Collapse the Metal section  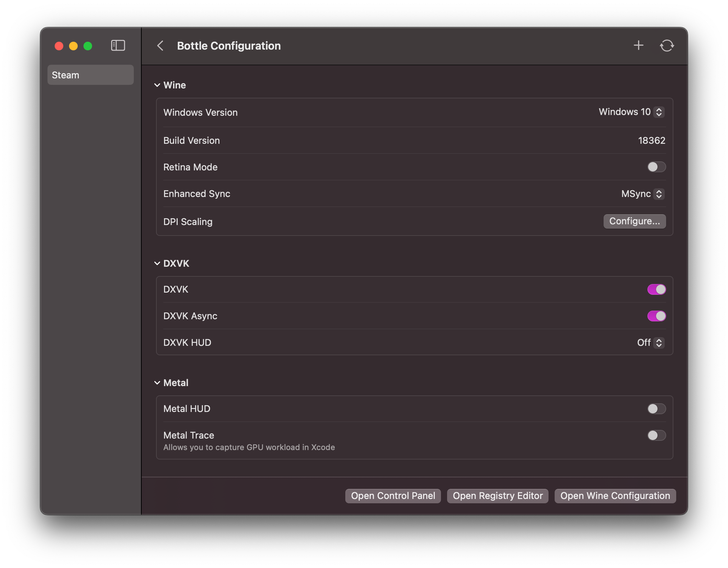(x=157, y=383)
